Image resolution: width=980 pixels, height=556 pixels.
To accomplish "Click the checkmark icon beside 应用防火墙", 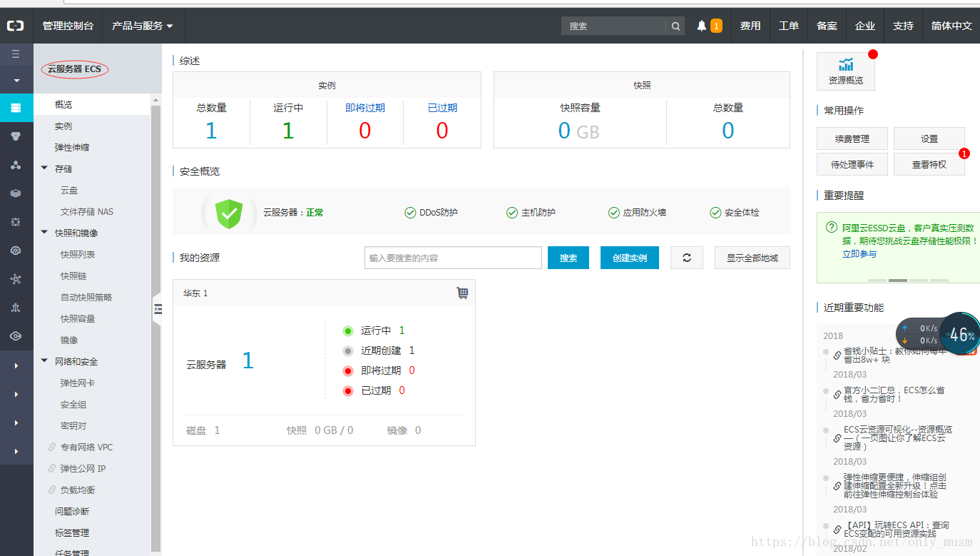I will [614, 213].
